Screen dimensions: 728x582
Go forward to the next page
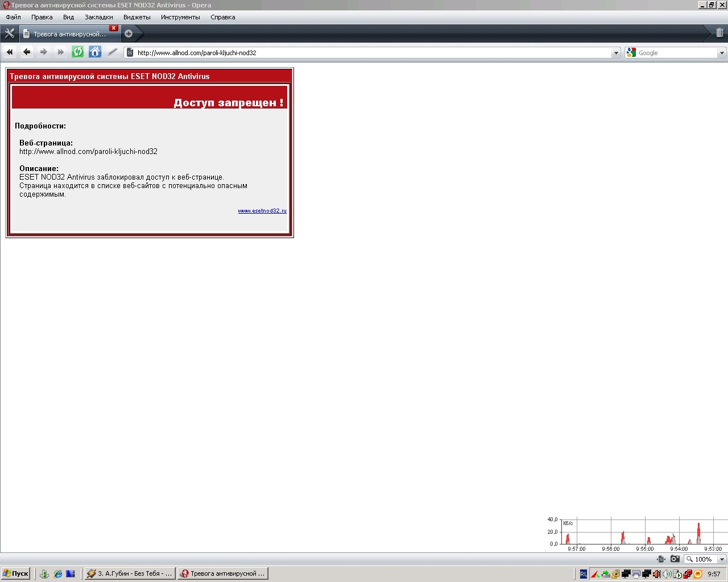tap(44, 52)
